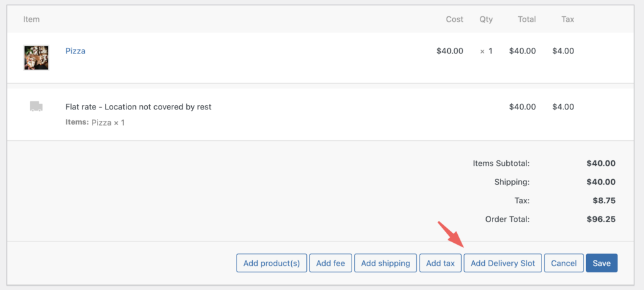Screen dimensions: 644x290
Task: Select the Pizza cost value $40.00
Action: (x=450, y=51)
